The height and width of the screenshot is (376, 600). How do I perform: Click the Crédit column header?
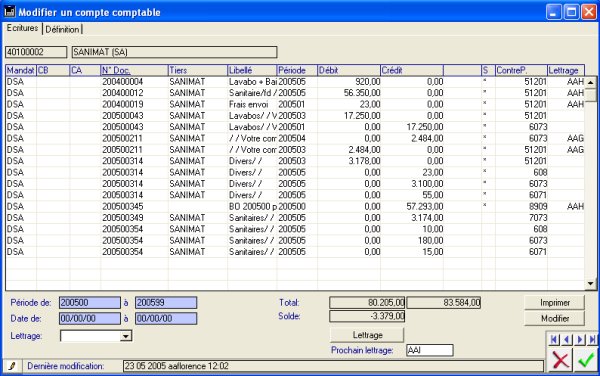coord(412,70)
